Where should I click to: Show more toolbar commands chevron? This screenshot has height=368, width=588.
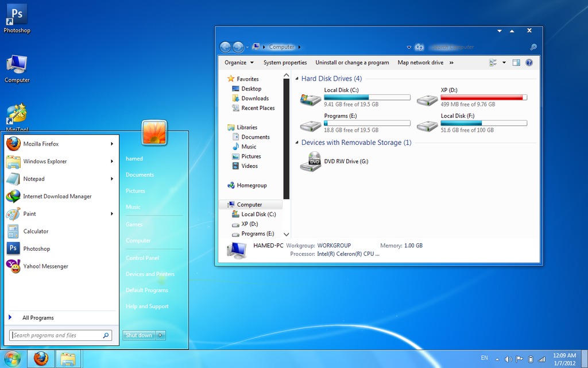pyautogui.click(x=451, y=63)
